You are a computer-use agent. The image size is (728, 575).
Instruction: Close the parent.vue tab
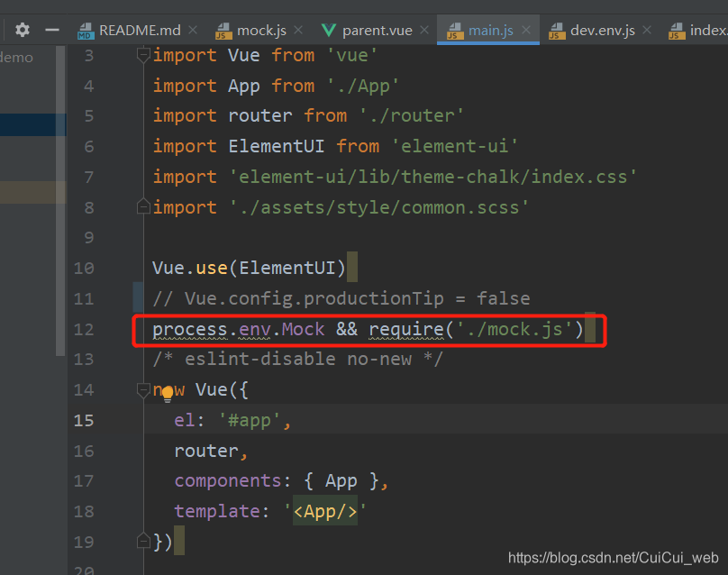click(423, 30)
